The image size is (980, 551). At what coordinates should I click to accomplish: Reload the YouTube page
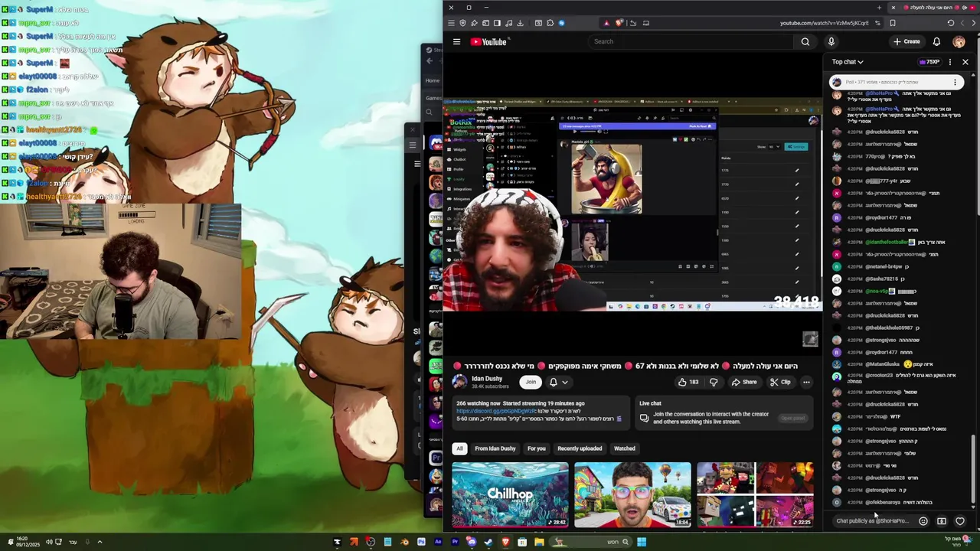point(951,23)
